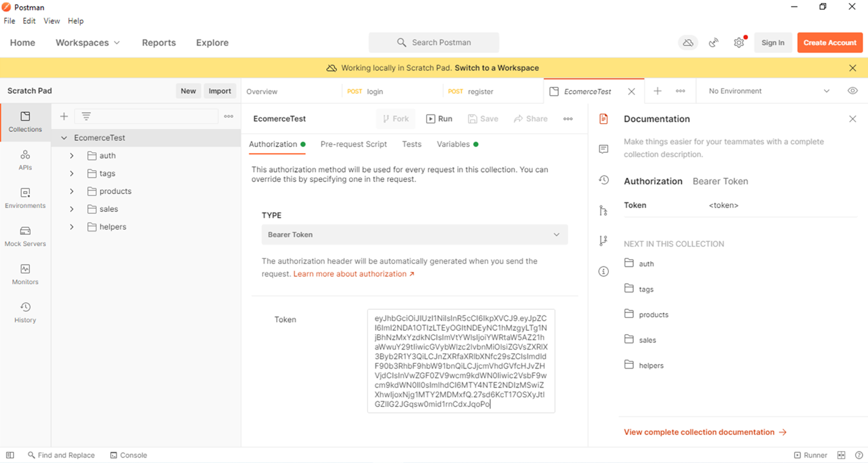Open the Help menu
Viewport: 868px width, 463px height.
[x=76, y=21]
